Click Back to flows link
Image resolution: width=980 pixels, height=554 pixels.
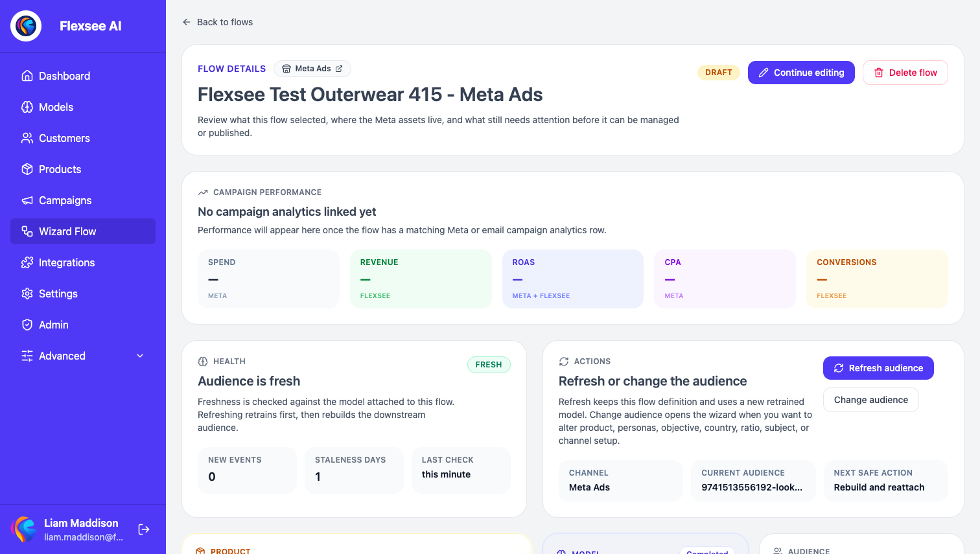[x=218, y=22]
